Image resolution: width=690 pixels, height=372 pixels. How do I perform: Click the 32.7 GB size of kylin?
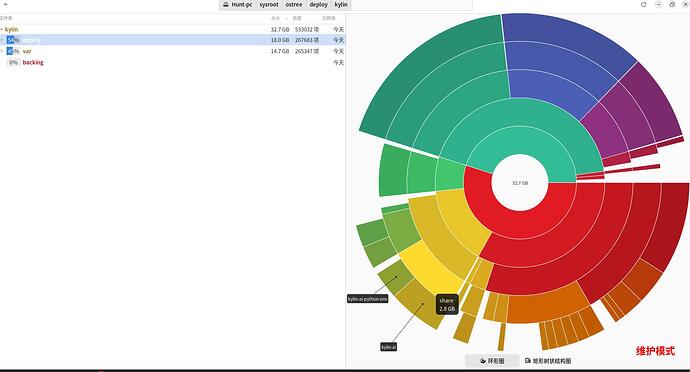280,29
